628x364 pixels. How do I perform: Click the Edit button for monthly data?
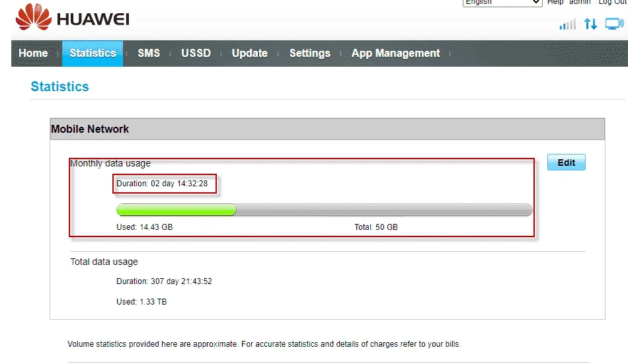[567, 162]
